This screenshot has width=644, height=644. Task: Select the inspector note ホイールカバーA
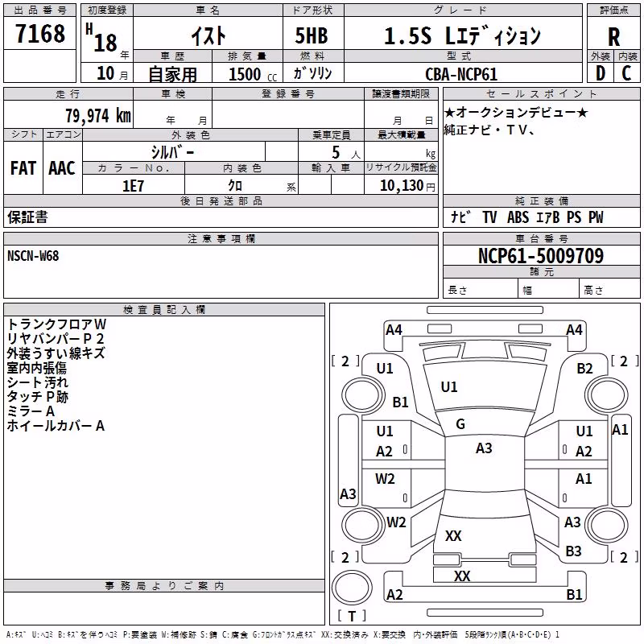click(56, 426)
